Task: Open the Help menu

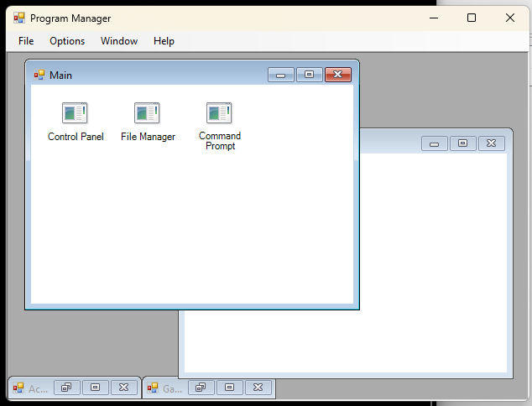Action: click(x=164, y=41)
